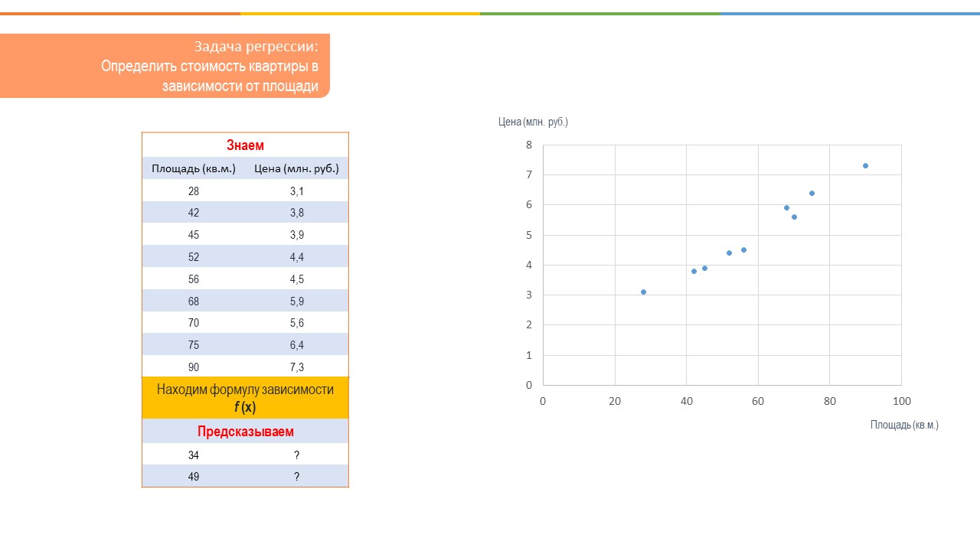
Task: Click the question mark next to 34
Action: pos(296,455)
